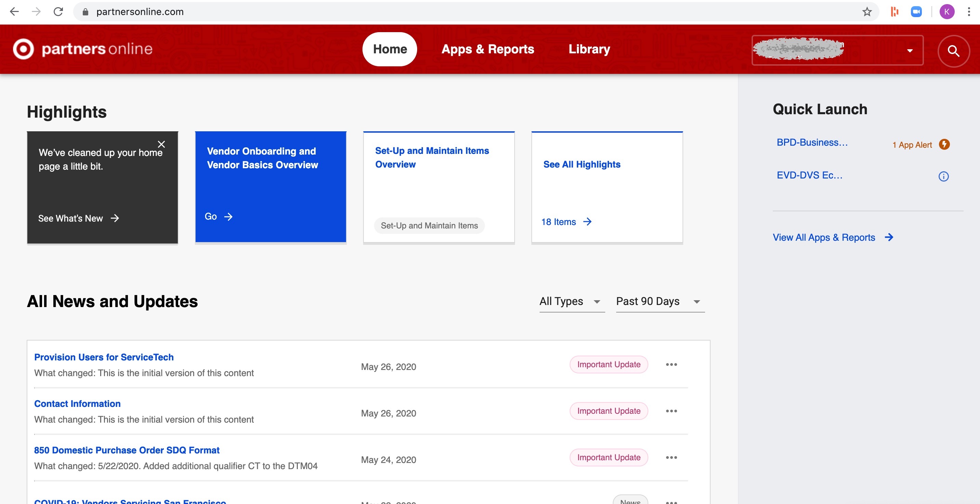This screenshot has width=980, height=504.
Task: Click the 18 Items link
Action: click(558, 222)
